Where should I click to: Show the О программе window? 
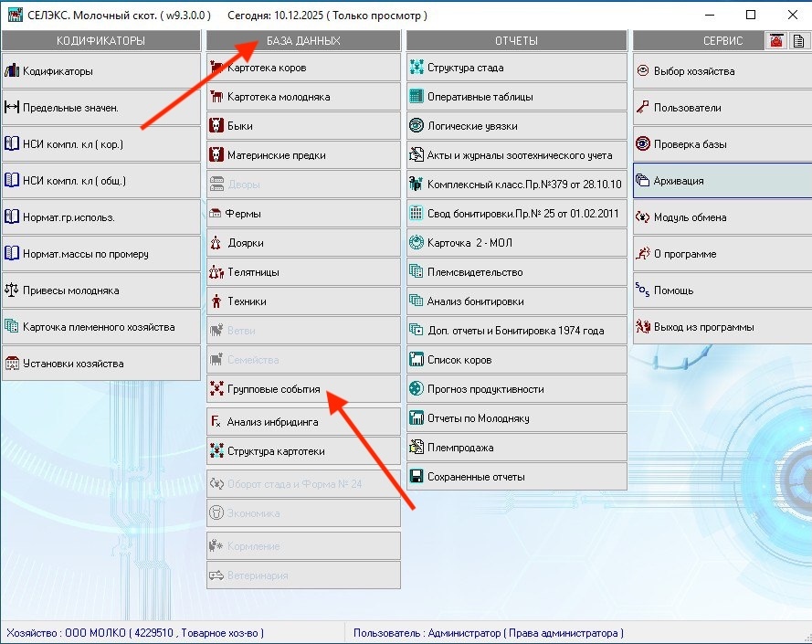722,254
